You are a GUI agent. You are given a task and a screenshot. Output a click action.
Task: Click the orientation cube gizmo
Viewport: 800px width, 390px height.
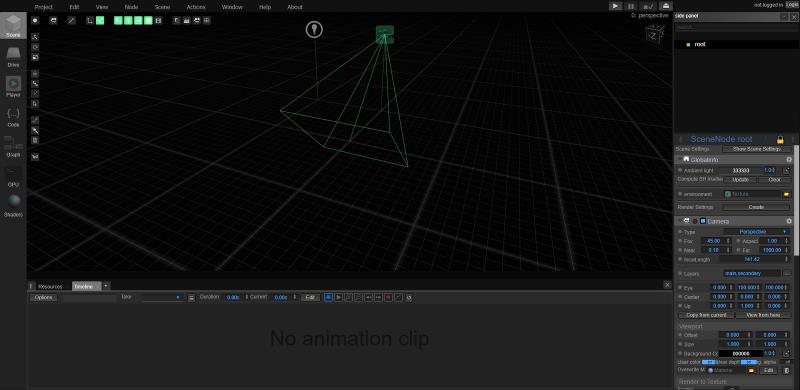[x=655, y=35]
